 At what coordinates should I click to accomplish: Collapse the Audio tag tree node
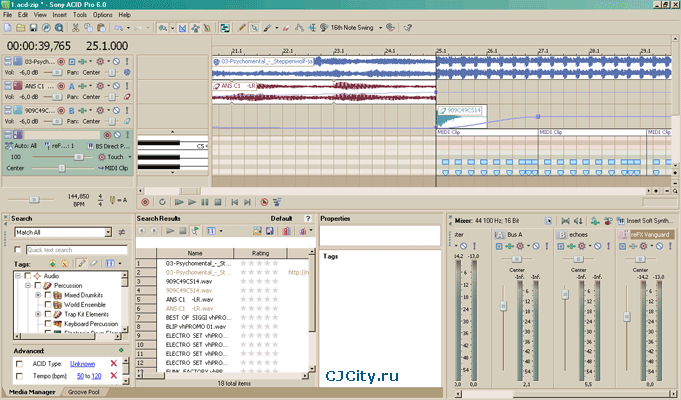click(18, 276)
